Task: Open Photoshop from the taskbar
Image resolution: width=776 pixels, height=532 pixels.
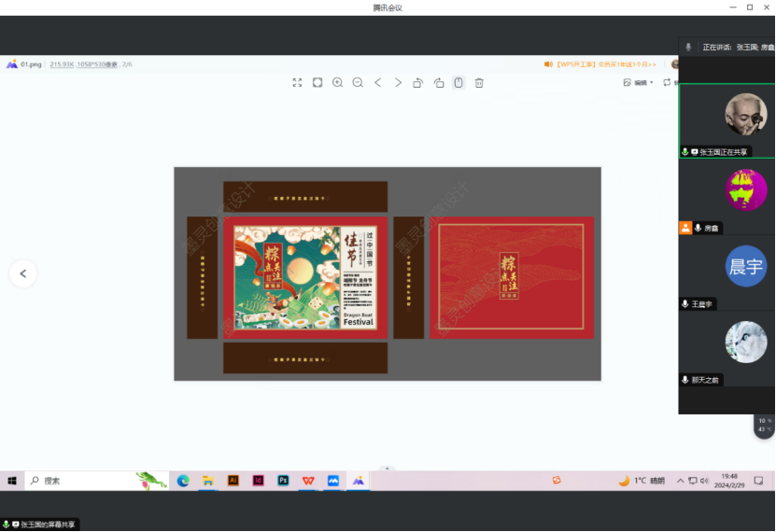Action: tap(283, 481)
